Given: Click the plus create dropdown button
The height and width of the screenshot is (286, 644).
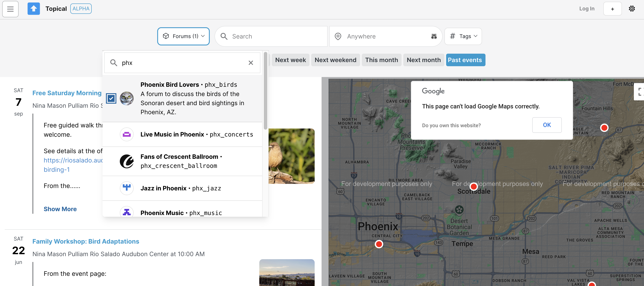Looking at the screenshot, I should 612,9.
